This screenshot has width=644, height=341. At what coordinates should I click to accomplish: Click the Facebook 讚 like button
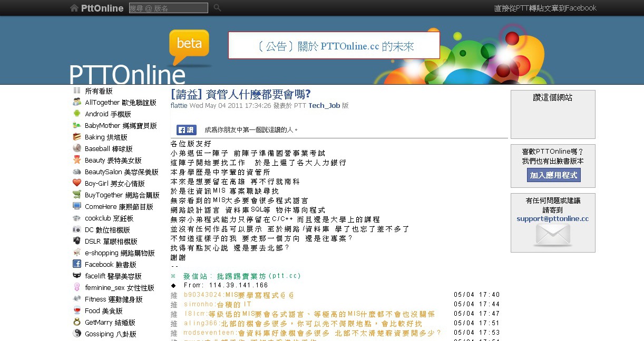tap(186, 130)
